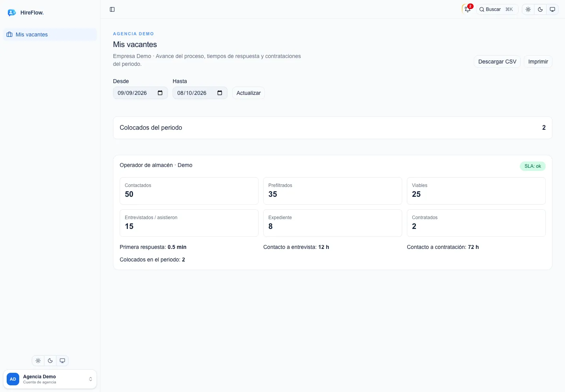
Task: Enable dark mode from sidebar footer
Action: tap(50, 361)
